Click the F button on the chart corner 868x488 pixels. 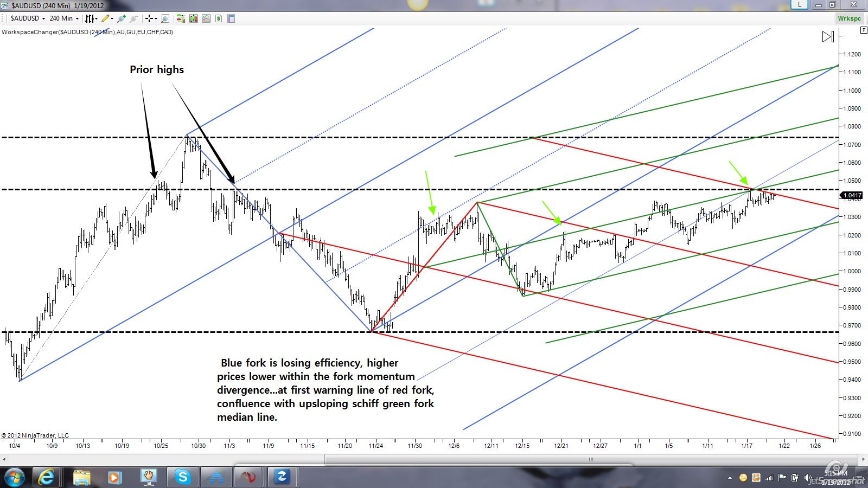(x=864, y=30)
